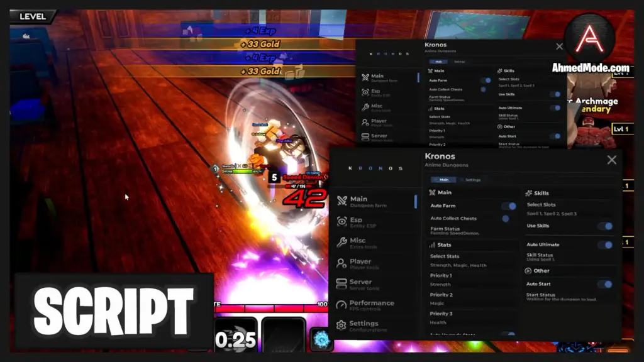Open Priority 1 dropdown set to Strength

(472, 280)
